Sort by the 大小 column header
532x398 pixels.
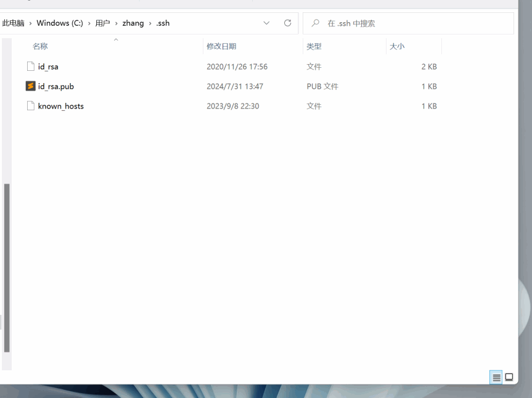coord(397,46)
